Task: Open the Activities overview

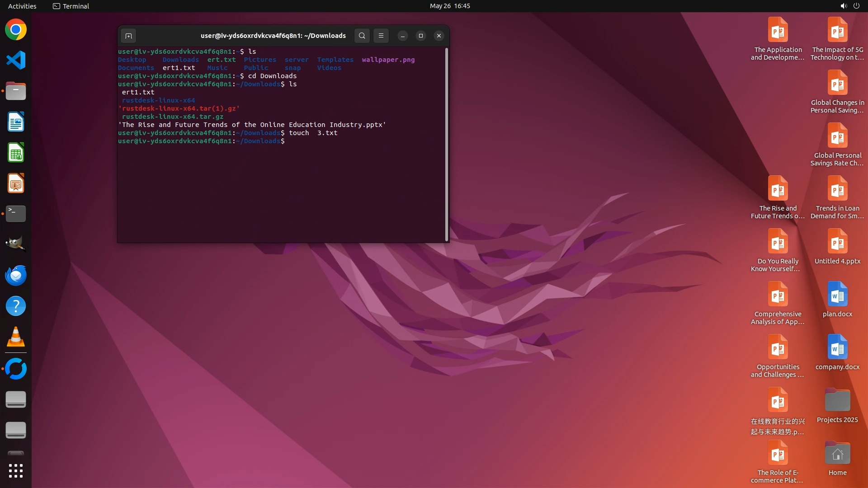Action: coord(22,6)
